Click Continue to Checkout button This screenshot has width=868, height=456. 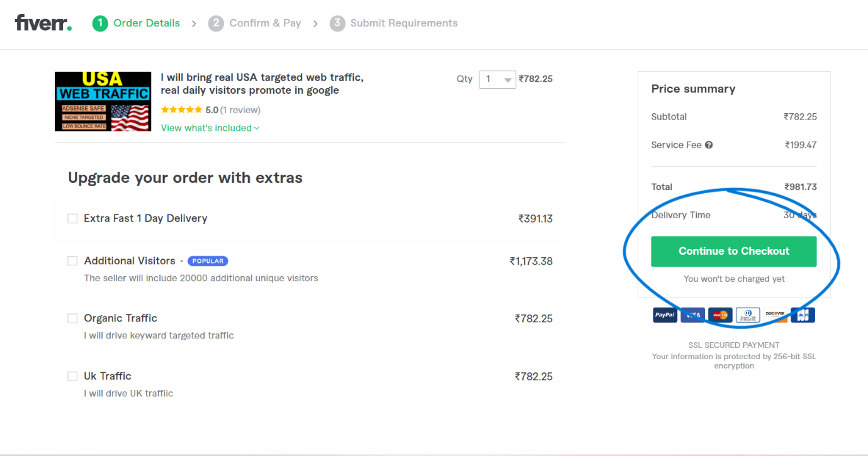[734, 251]
